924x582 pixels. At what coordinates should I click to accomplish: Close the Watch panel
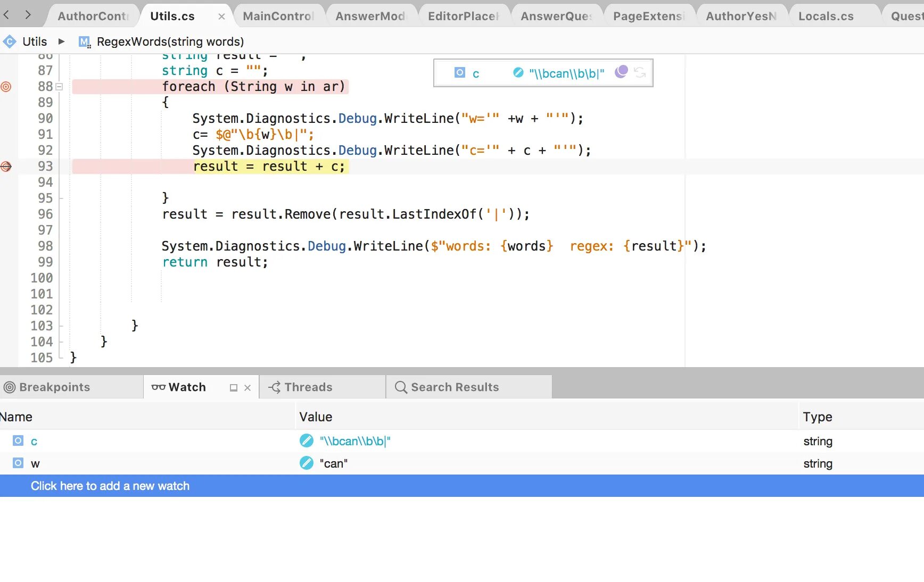pyautogui.click(x=247, y=388)
